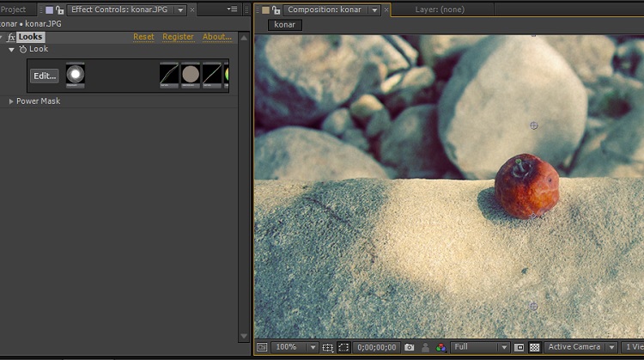Open the 100% magnification dropdown
Viewport: 644px width, 360px height.
295,347
